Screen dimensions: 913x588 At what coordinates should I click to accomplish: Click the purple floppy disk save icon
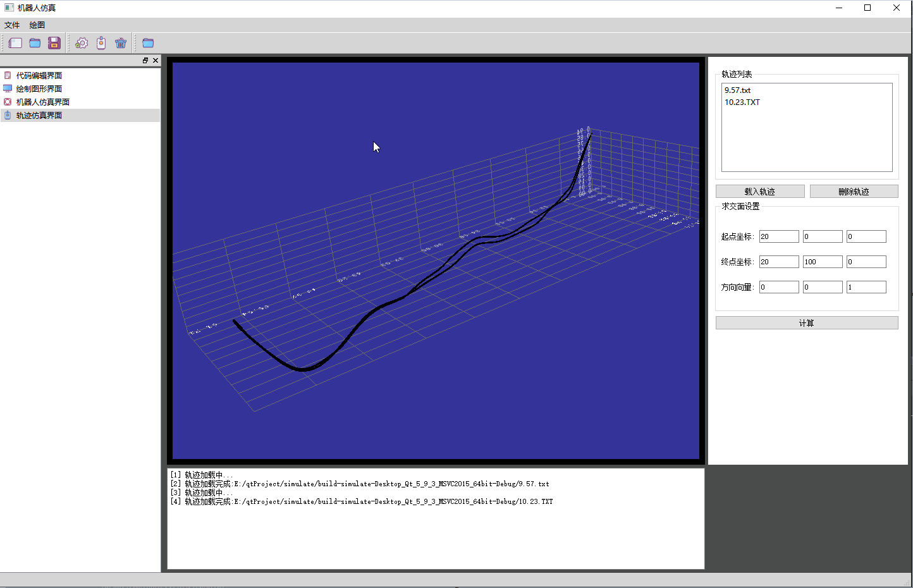(x=54, y=43)
